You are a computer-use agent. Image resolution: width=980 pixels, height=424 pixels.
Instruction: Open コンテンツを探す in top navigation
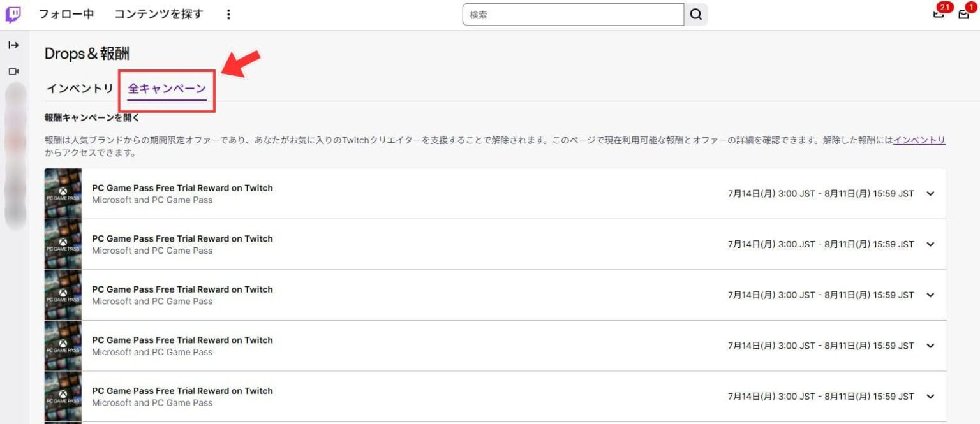[158, 15]
